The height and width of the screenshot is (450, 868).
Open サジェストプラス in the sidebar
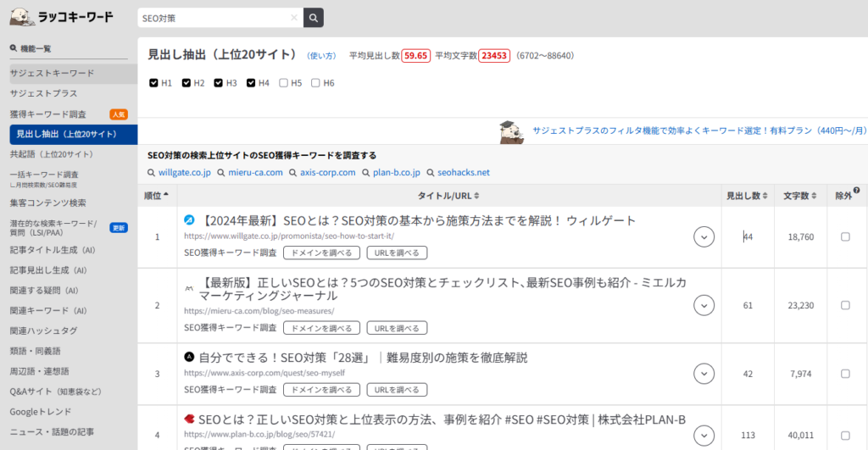pyautogui.click(x=44, y=93)
